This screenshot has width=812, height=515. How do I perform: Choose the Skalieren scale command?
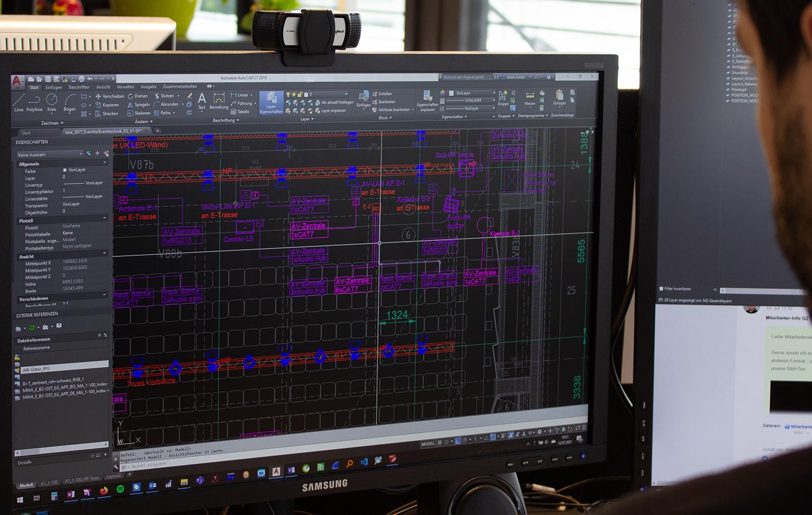point(139,113)
